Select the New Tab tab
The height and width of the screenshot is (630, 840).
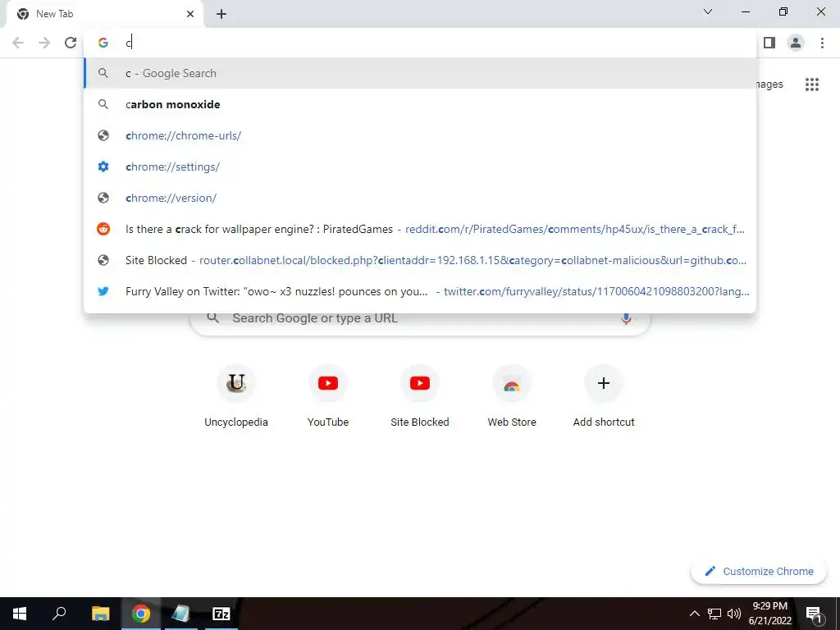(105, 14)
